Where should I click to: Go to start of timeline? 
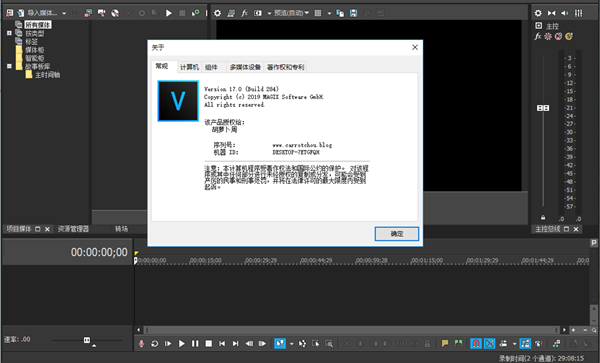coord(222,343)
